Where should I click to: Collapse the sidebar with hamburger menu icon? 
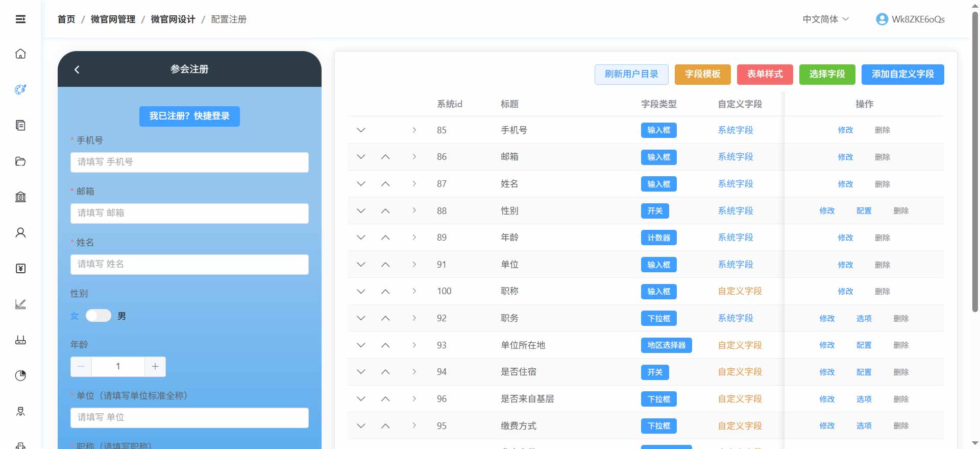[x=20, y=19]
